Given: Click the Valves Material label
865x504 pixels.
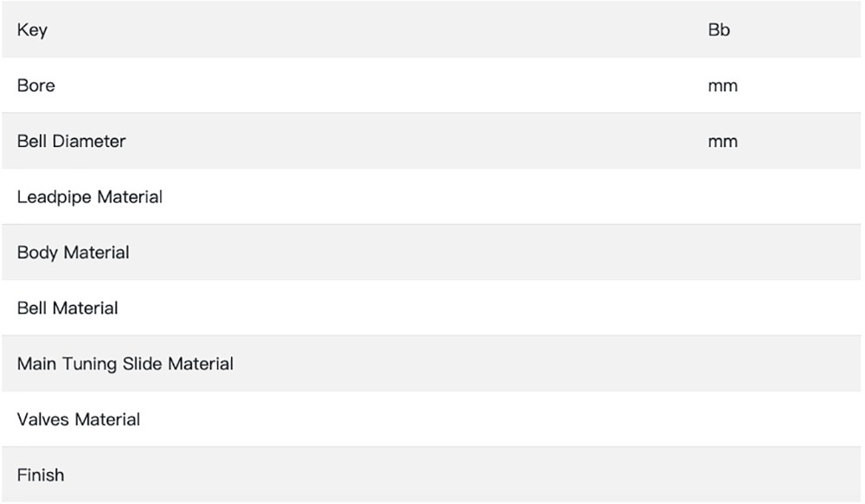Looking at the screenshot, I should pos(78,419).
